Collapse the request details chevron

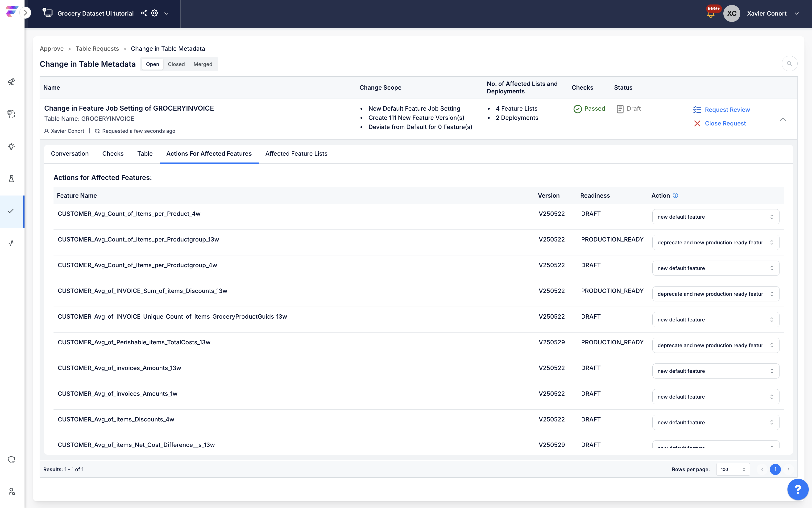[783, 119]
